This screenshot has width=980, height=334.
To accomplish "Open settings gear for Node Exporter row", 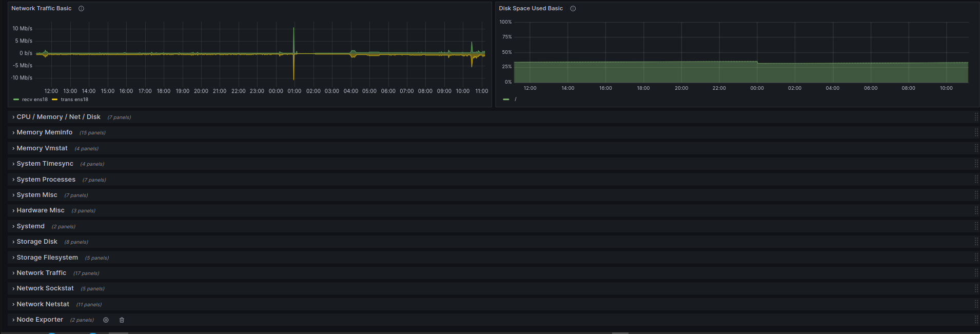I will 106,320.
